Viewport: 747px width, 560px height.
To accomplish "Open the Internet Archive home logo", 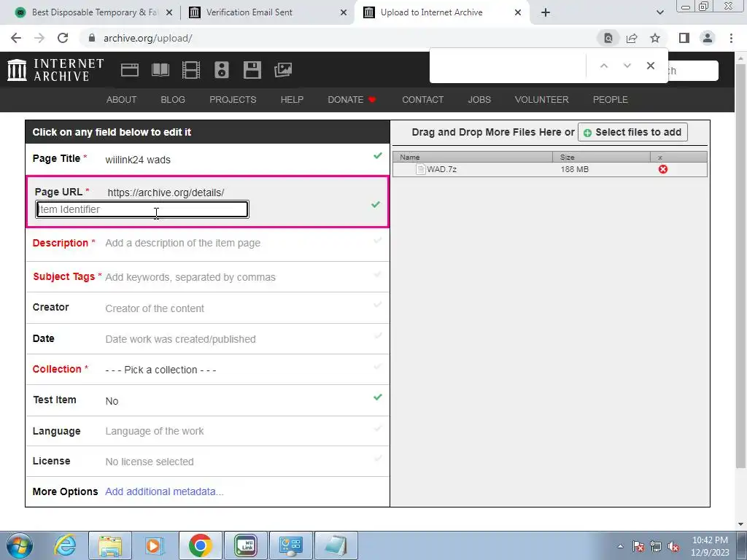I will [55, 70].
